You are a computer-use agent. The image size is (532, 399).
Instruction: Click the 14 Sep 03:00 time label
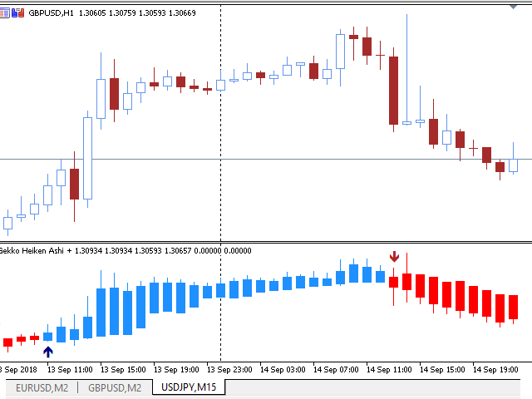coord(283,369)
